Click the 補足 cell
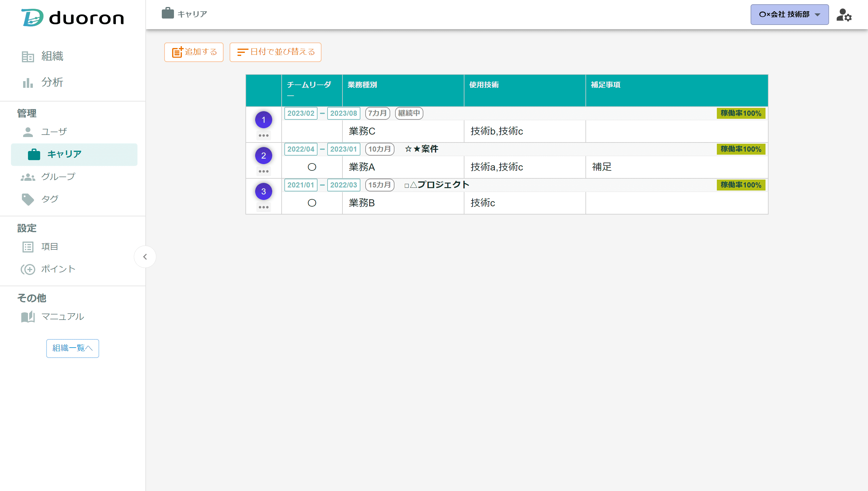The width and height of the screenshot is (868, 491). tap(677, 167)
